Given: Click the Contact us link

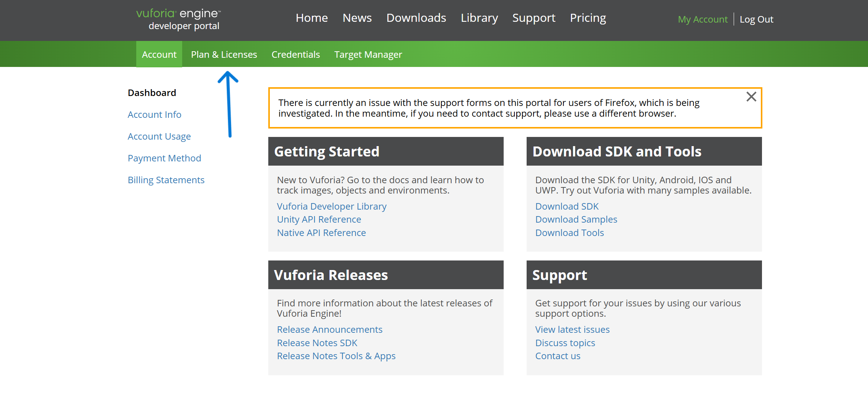Looking at the screenshot, I should click(558, 356).
